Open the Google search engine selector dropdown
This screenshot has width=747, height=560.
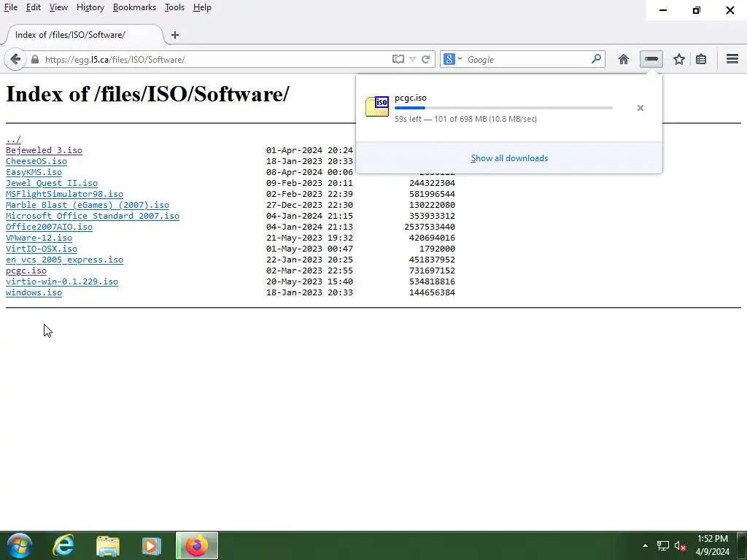coord(452,59)
